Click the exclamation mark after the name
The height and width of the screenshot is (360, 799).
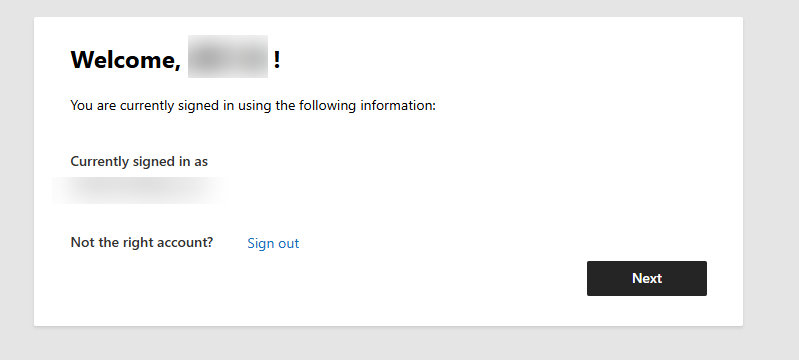coord(277,60)
